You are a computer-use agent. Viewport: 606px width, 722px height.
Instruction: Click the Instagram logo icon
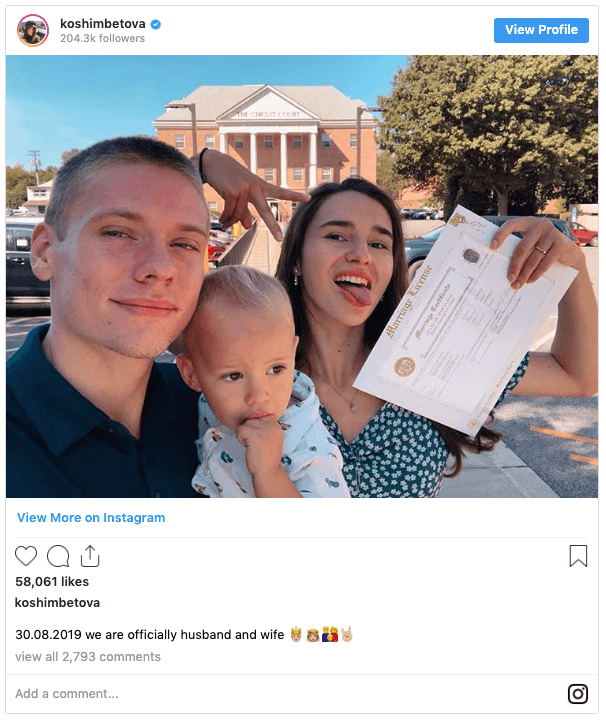[x=578, y=694]
